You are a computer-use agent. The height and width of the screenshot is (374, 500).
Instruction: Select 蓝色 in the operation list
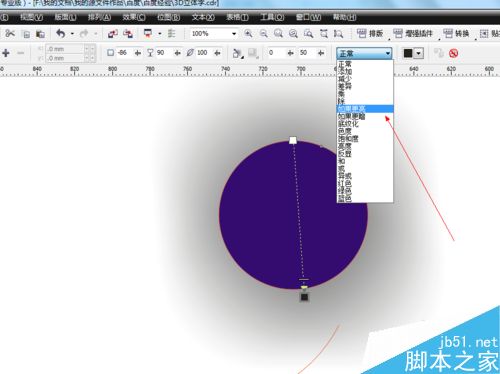pos(365,198)
